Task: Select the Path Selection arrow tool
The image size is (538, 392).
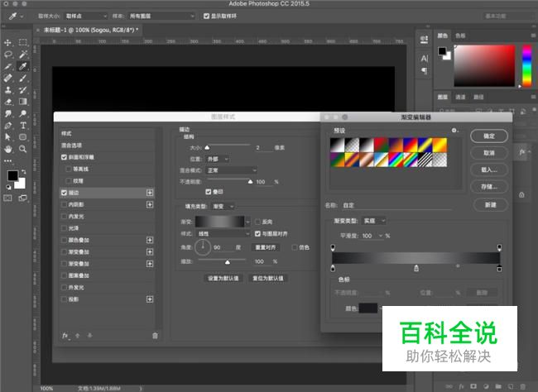Action: 7,137
